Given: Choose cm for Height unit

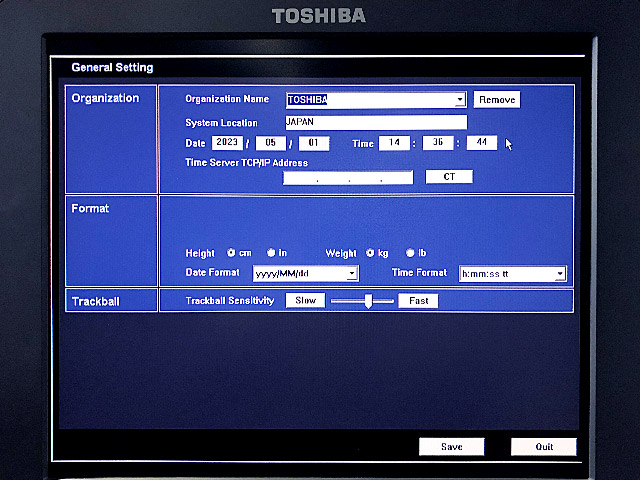Looking at the screenshot, I should tap(231, 253).
